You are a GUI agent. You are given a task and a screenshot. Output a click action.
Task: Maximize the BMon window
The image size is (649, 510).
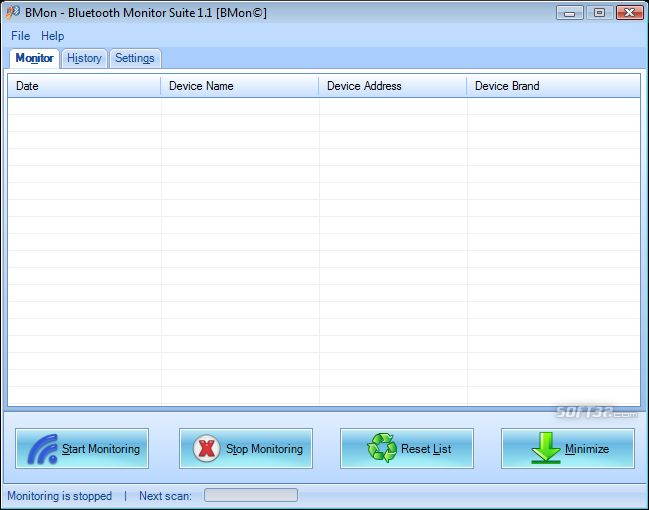tap(599, 13)
